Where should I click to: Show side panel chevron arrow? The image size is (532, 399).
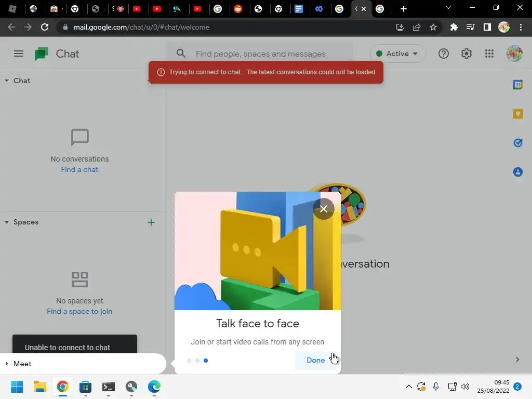coord(517,360)
